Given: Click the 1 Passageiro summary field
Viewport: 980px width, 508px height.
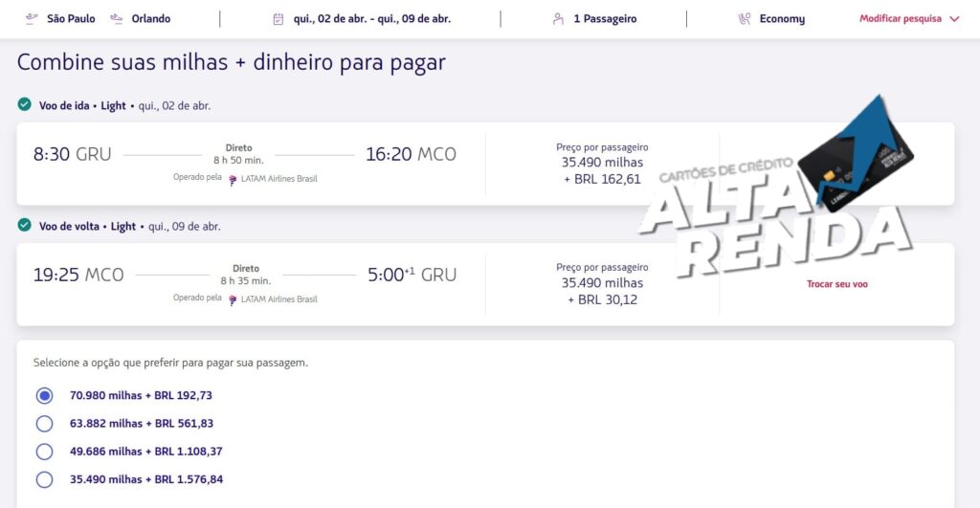Looking at the screenshot, I should [593, 19].
